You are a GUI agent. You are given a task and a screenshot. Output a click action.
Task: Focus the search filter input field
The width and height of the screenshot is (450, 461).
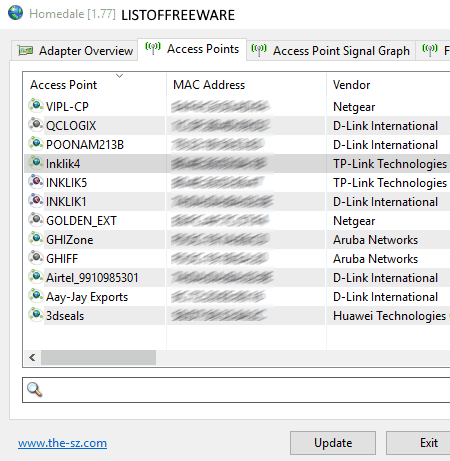point(237,390)
